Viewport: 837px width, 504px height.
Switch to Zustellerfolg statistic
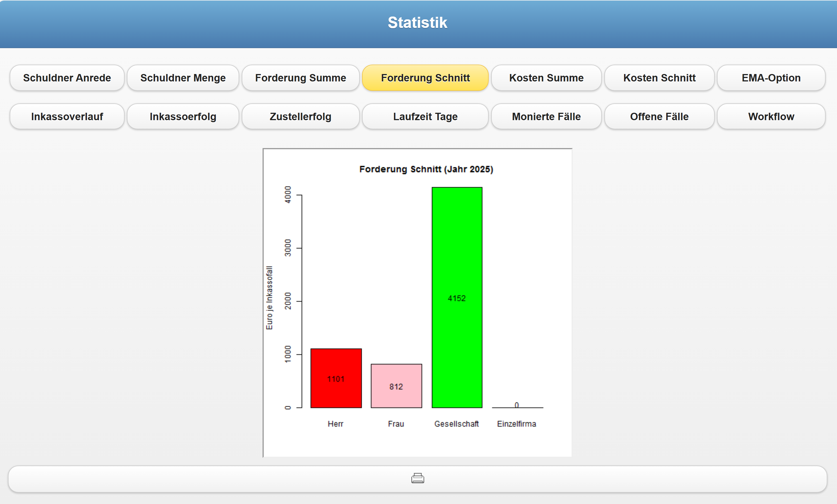click(x=300, y=116)
